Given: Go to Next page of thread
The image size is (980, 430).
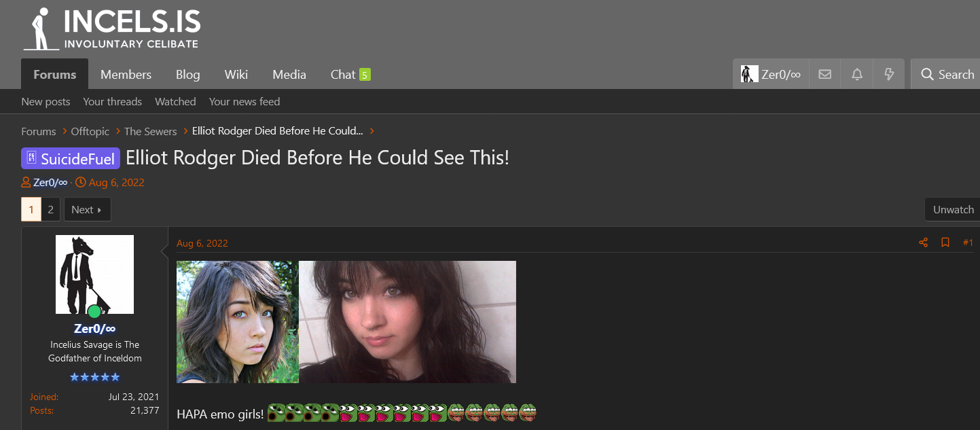Looking at the screenshot, I should pyautogui.click(x=87, y=209).
